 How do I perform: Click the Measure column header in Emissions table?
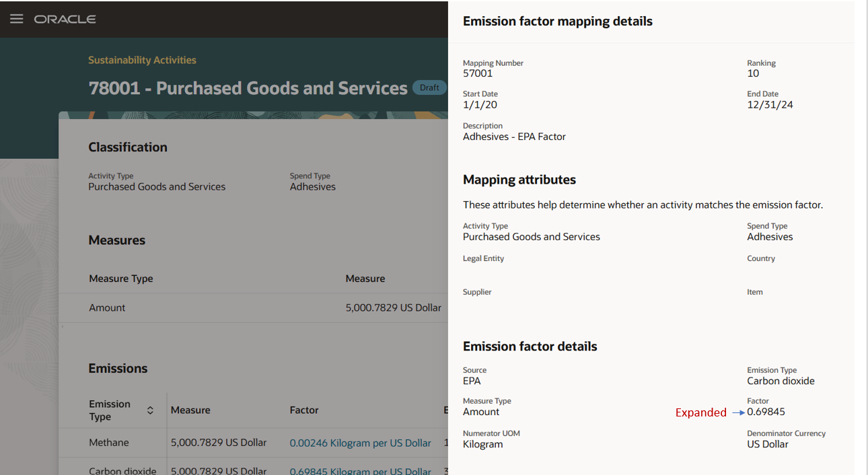190,410
